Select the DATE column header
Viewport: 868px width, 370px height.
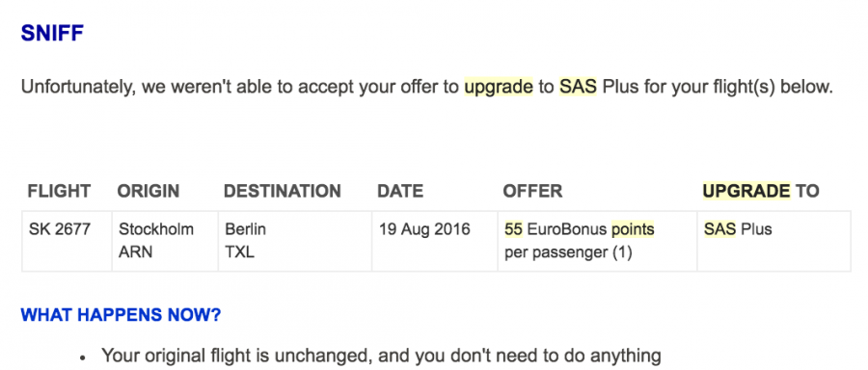pyautogui.click(x=399, y=192)
